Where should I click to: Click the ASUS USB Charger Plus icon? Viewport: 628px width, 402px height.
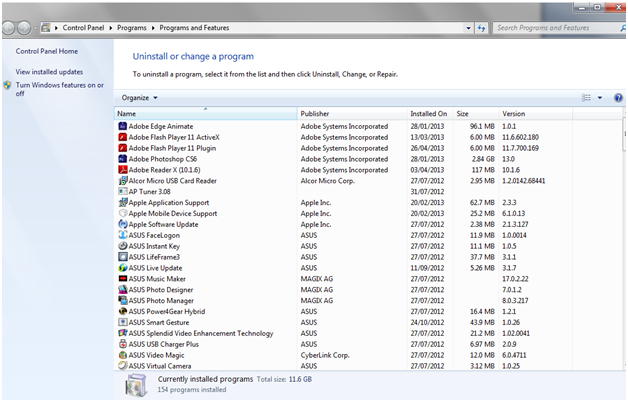[123, 344]
